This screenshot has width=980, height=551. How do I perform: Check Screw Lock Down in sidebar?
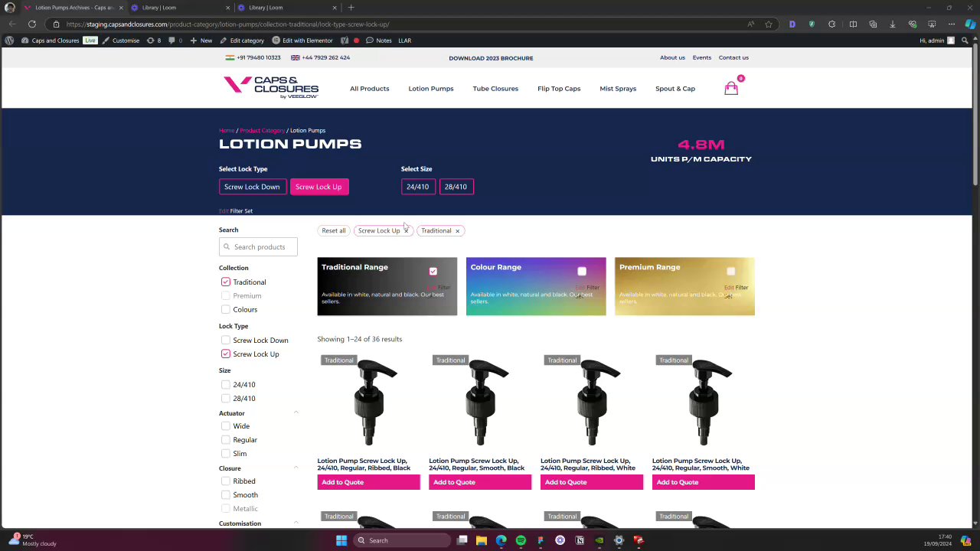coord(225,341)
